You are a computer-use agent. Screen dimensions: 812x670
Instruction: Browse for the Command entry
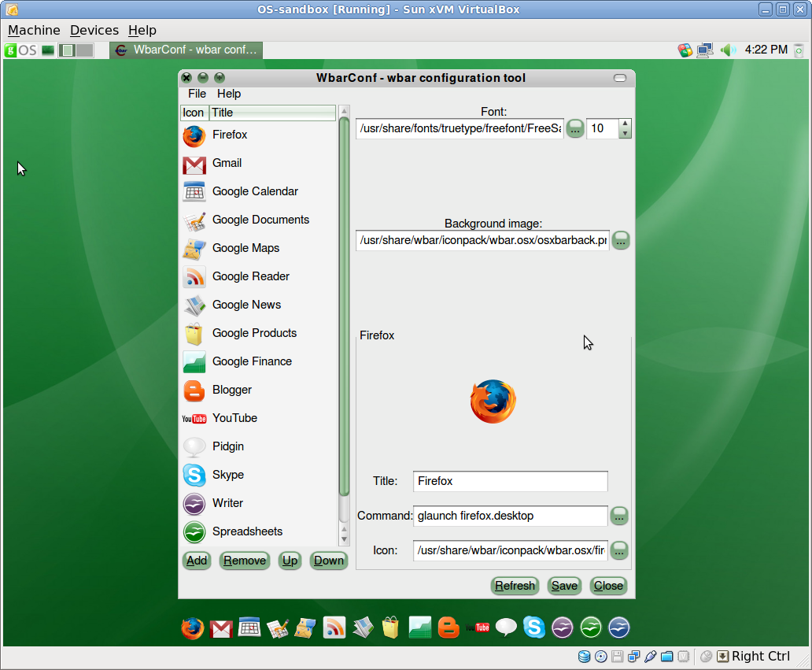tap(619, 516)
